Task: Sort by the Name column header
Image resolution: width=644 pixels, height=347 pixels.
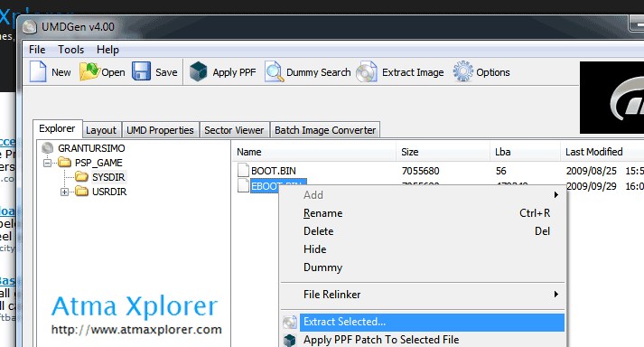Action: coord(313,152)
